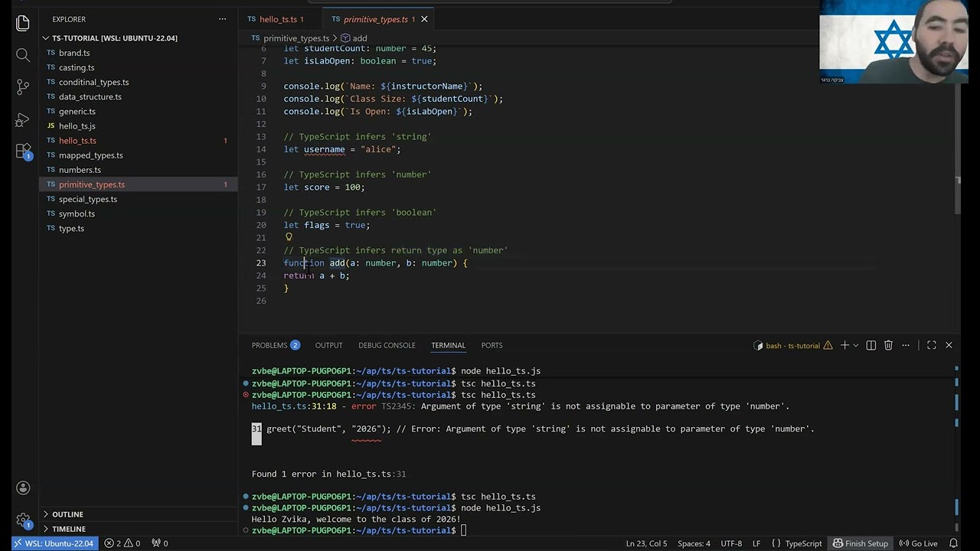Open the Problems panel tab
Screen dimensions: 980x551
[276, 345]
